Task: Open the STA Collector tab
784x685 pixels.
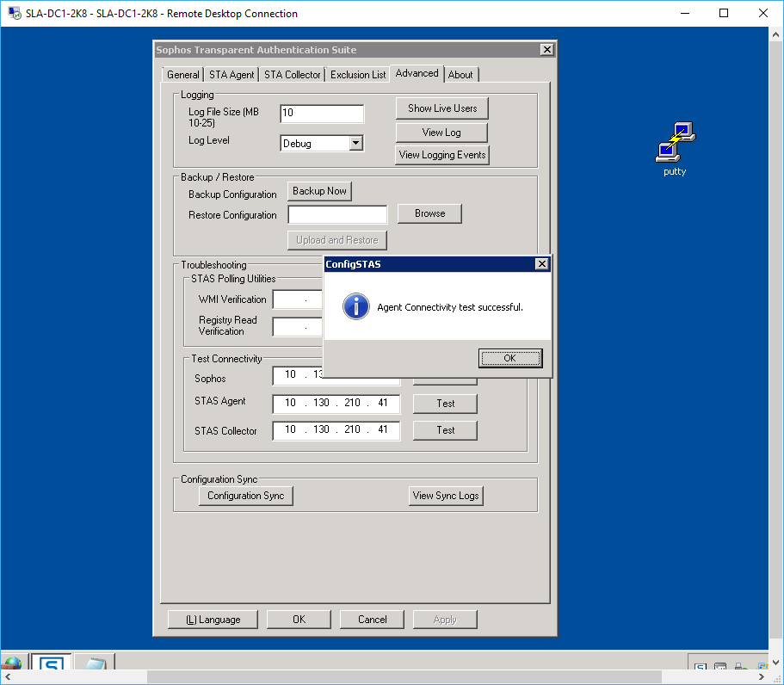Action: coord(292,75)
